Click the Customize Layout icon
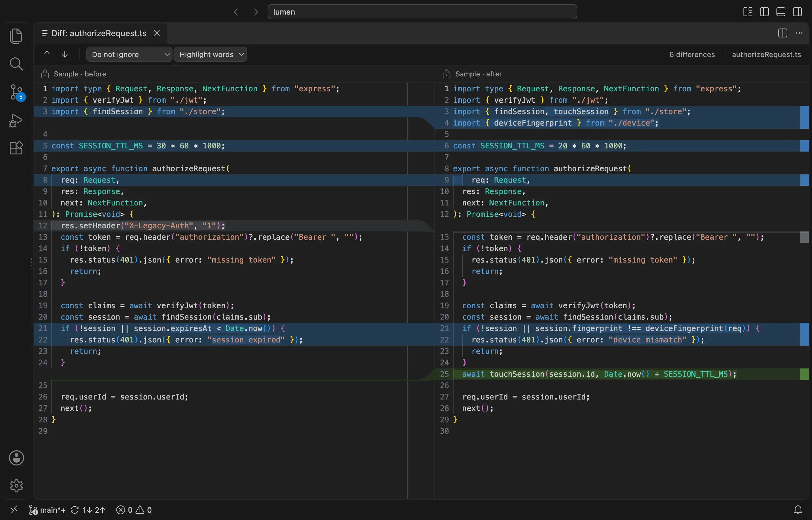 click(748, 12)
